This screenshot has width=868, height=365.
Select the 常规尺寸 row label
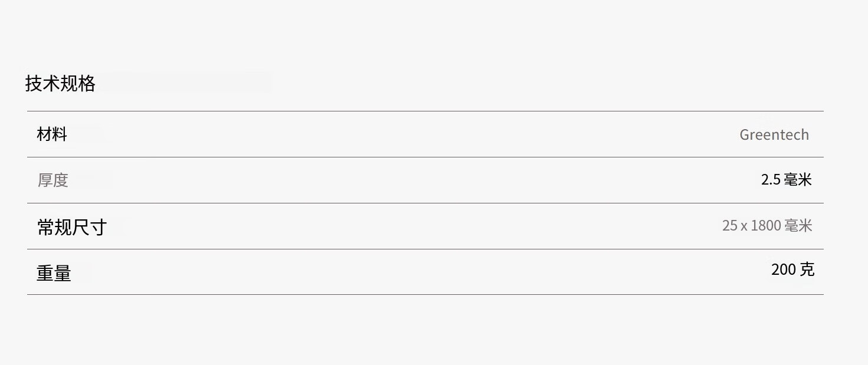pyautogui.click(x=72, y=227)
